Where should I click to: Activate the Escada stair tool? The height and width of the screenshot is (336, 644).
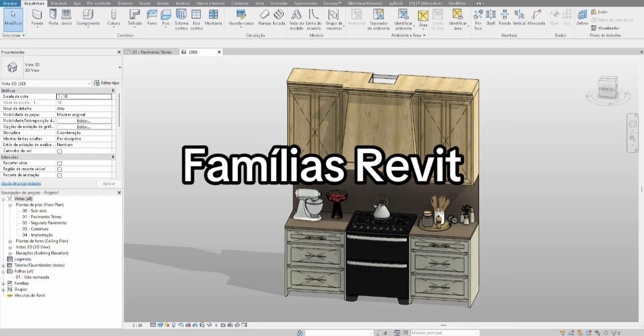279,17
